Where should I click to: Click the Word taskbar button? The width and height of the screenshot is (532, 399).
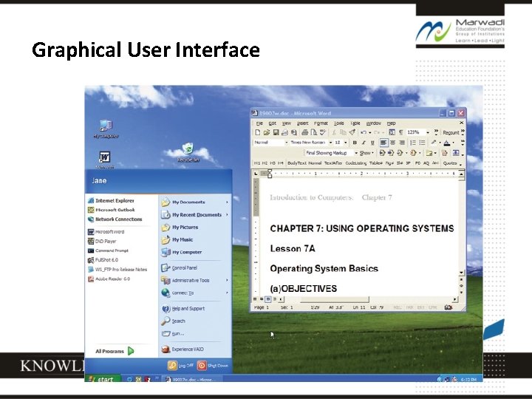(x=191, y=379)
